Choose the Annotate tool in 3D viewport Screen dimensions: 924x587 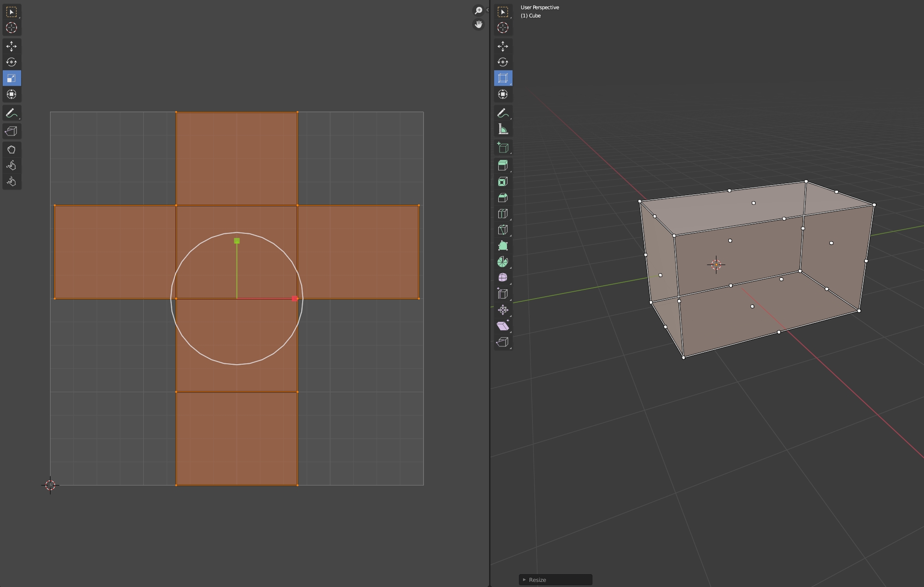click(503, 113)
